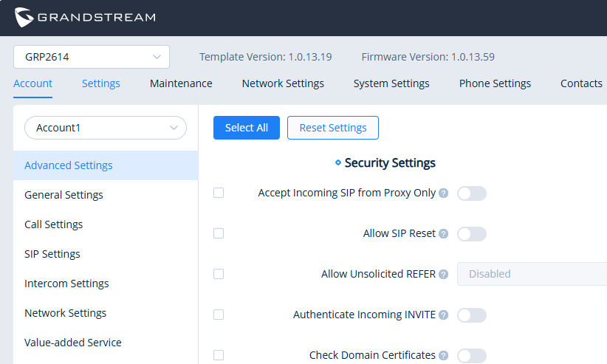Click help icon next to Check Domain Certificates

pyautogui.click(x=443, y=355)
